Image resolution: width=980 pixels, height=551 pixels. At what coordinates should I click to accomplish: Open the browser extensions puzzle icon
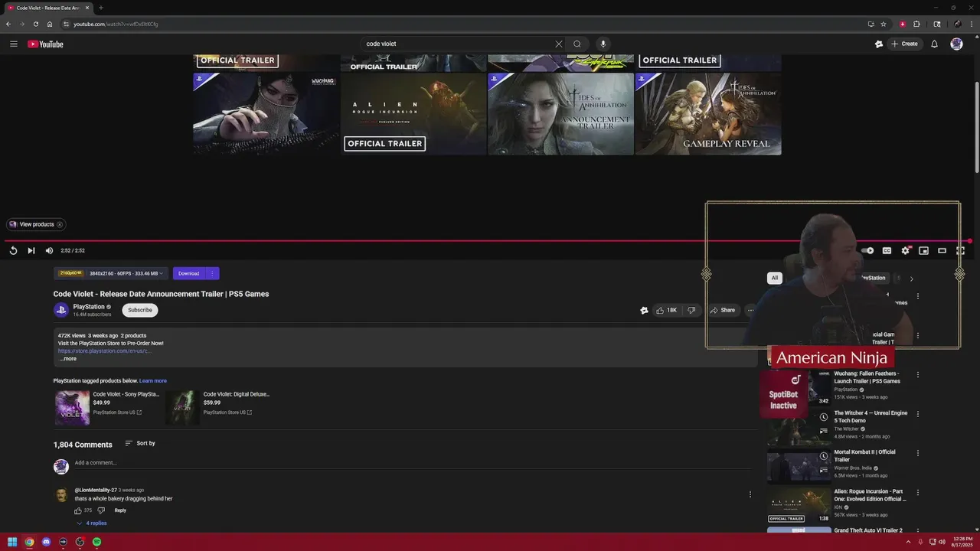point(916,24)
